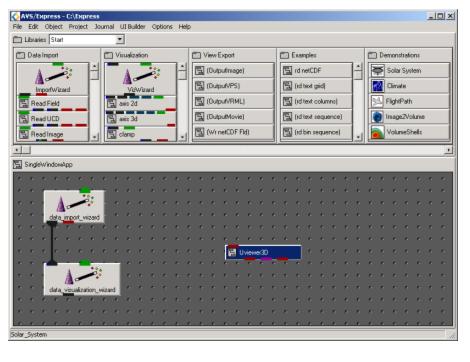Select the data_import_wizard module on the canvas
The height and width of the screenshot is (362, 470).
coord(74,206)
